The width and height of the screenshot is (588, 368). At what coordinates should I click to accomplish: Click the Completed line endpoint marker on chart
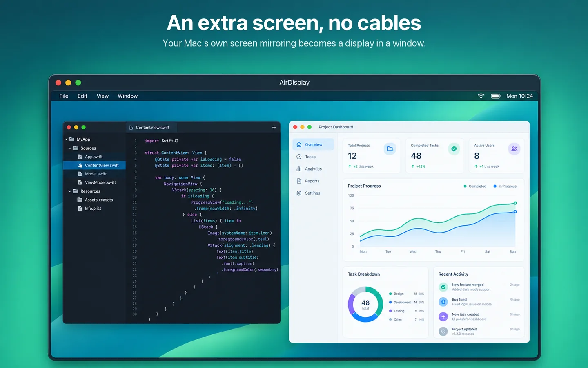515,203
